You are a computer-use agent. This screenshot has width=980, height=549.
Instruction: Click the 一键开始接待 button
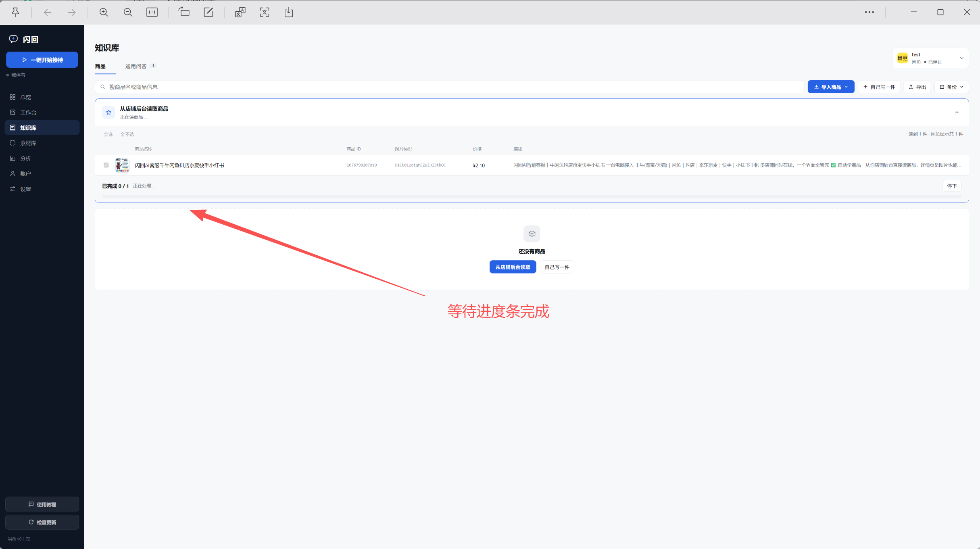point(42,60)
